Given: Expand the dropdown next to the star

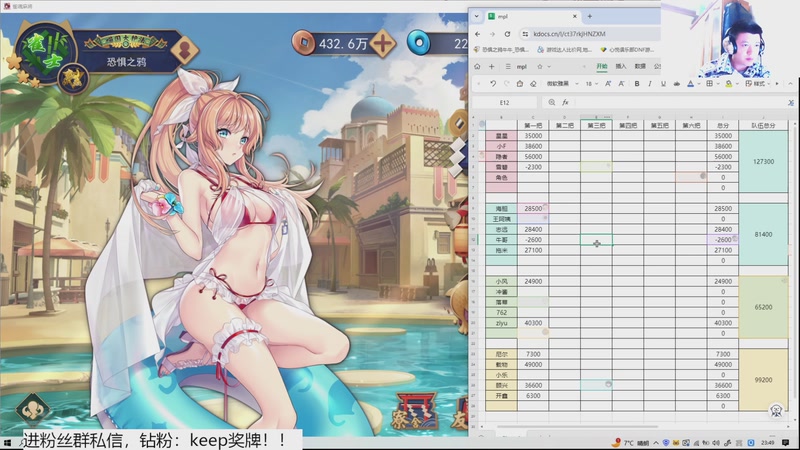Looking at the screenshot, I should pos(549,66).
